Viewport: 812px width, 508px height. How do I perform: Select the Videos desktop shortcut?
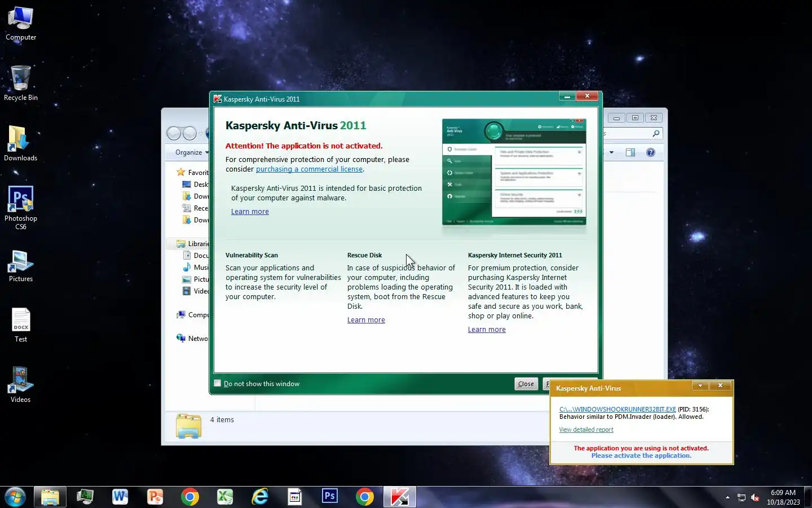point(21,385)
